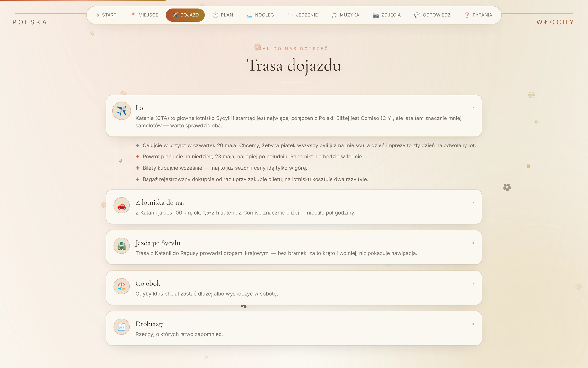This screenshot has width=588, height=368.
Task: Expand the Co obok section arrow
Action: click(x=473, y=284)
